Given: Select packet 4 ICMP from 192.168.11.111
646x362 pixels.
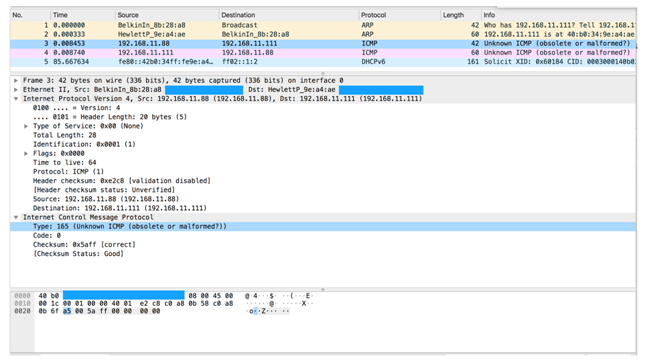Looking at the screenshot, I should [x=323, y=53].
